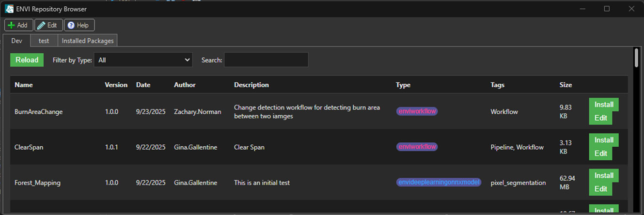Click the Edit toolbar button with pencil icon
This screenshot has width=644, height=215.
pyautogui.click(x=48, y=25)
